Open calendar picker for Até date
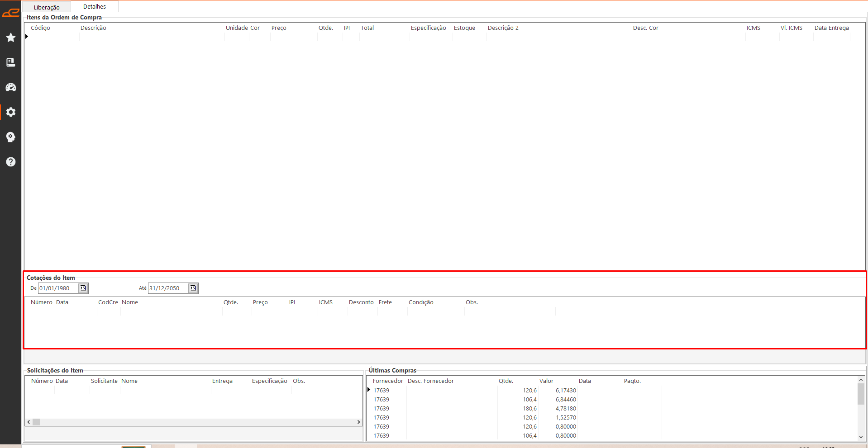This screenshot has width=868, height=448. click(x=193, y=288)
